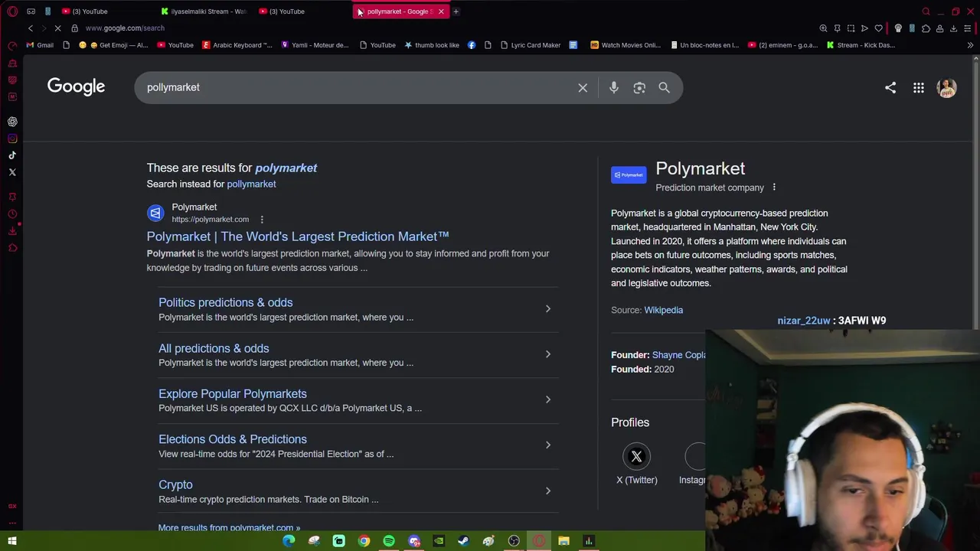Open X in the Opera sidebar
The height and width of the screenshot is (551, 980).
[x=12, y=172]
